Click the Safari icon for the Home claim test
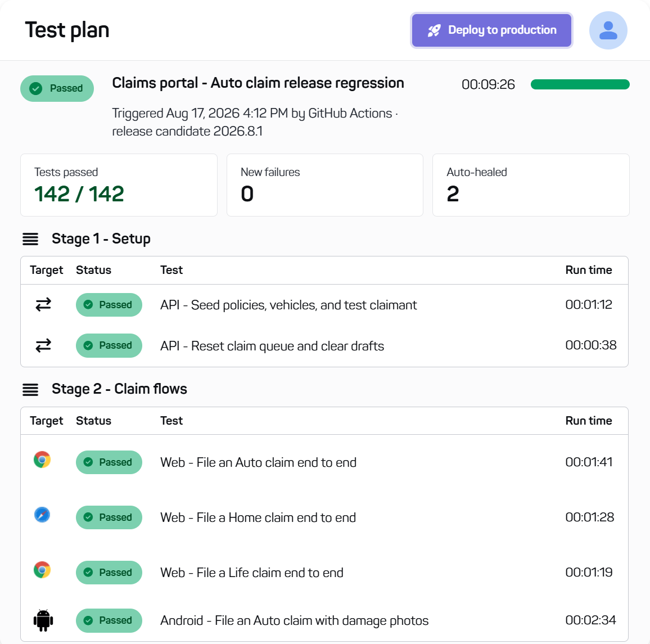Screen dimensions: 650x644 tap(42, 515)
